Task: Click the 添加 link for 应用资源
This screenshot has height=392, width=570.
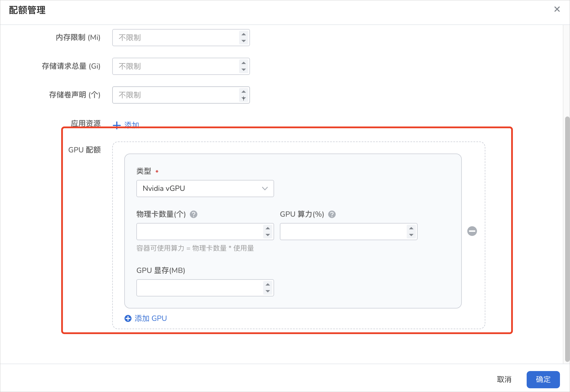Action: coord(126,125)
